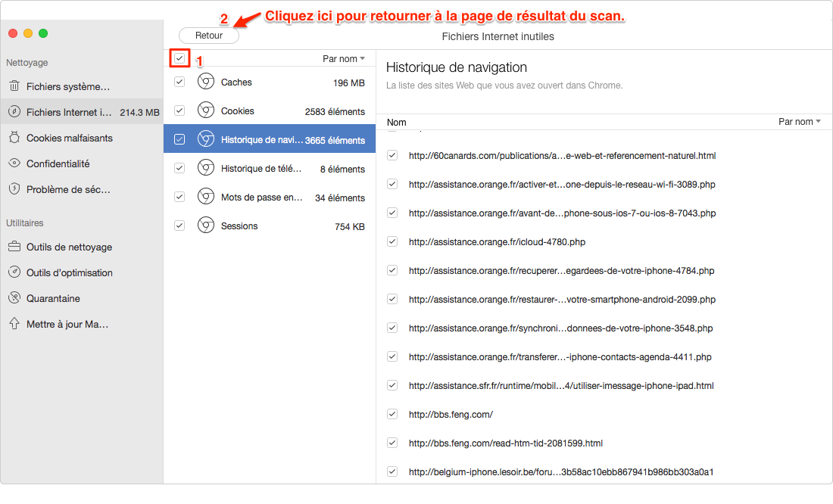Click the eye icon for Confidentialité
This screenshot has width=833, height=504.
[x=14, y=163]
